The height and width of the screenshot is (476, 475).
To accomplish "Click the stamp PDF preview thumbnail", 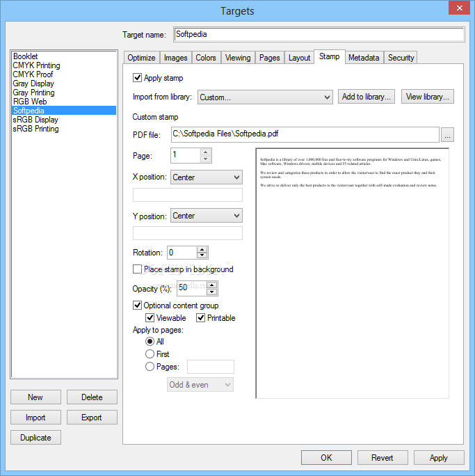I will tap(352, 273).
